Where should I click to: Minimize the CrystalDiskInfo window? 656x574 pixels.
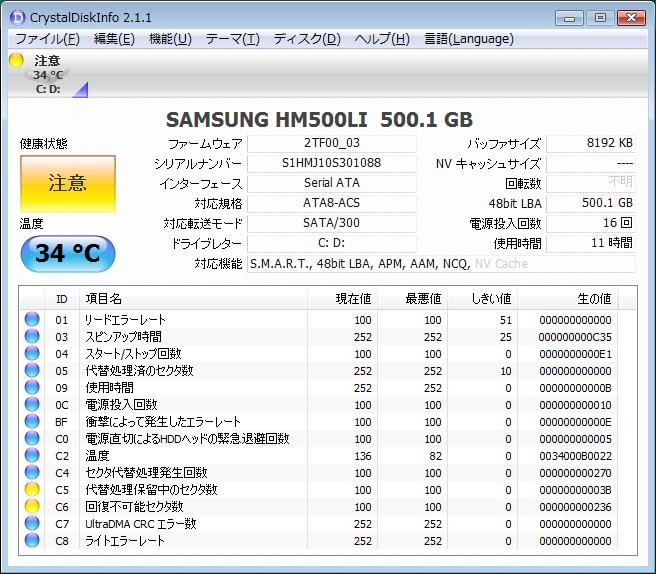click(x=569, y=18)
